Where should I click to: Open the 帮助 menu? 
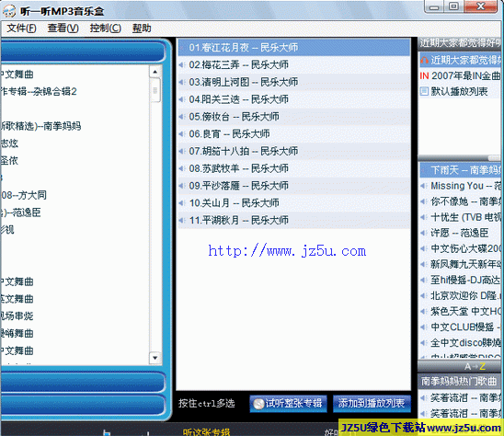click(x=142, y=29)
